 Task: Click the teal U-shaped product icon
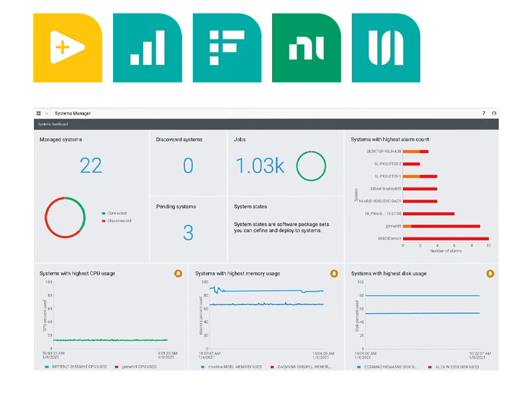tap(386, 48)
